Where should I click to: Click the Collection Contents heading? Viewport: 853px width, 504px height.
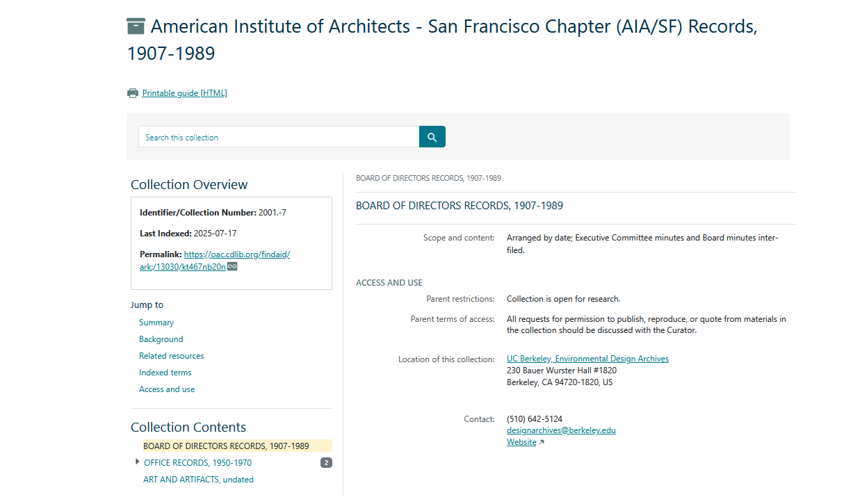[x=188, y=427]
